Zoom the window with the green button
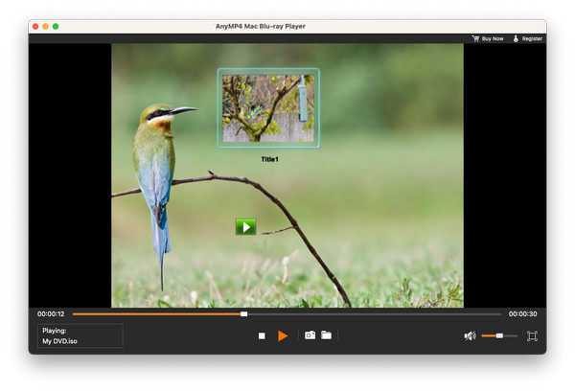The height and width of the screenshot is (392, 575). point(56,26)
